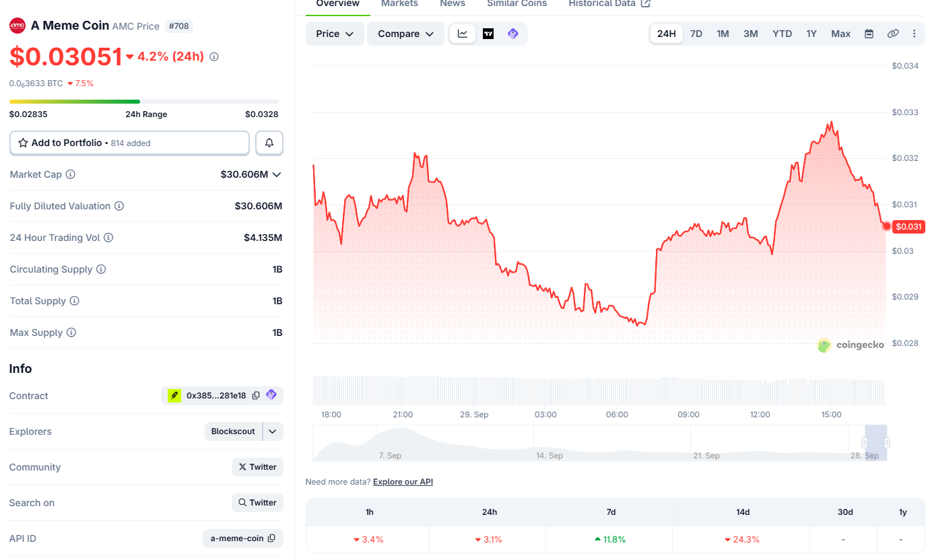Open the Overview tab
Image resolution: width=930 pixels, height=560 pixels.
pos(337,4)
